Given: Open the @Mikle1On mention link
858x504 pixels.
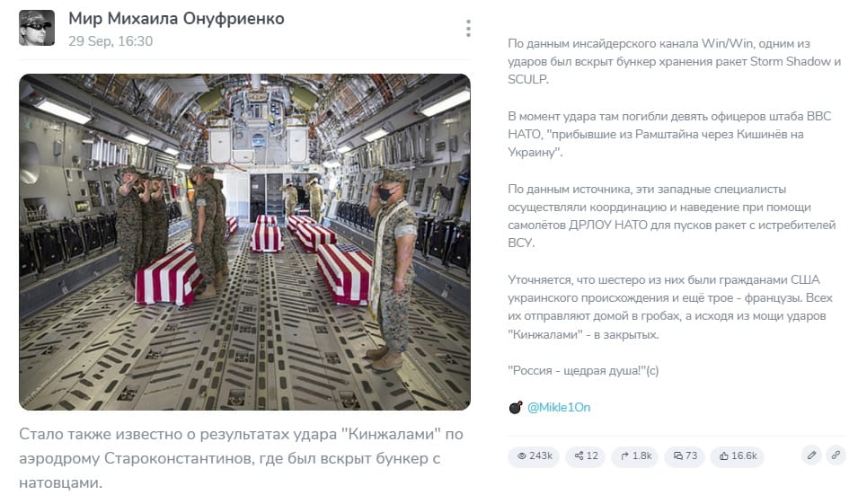Looking at the screenshot, I should [559, 407].
